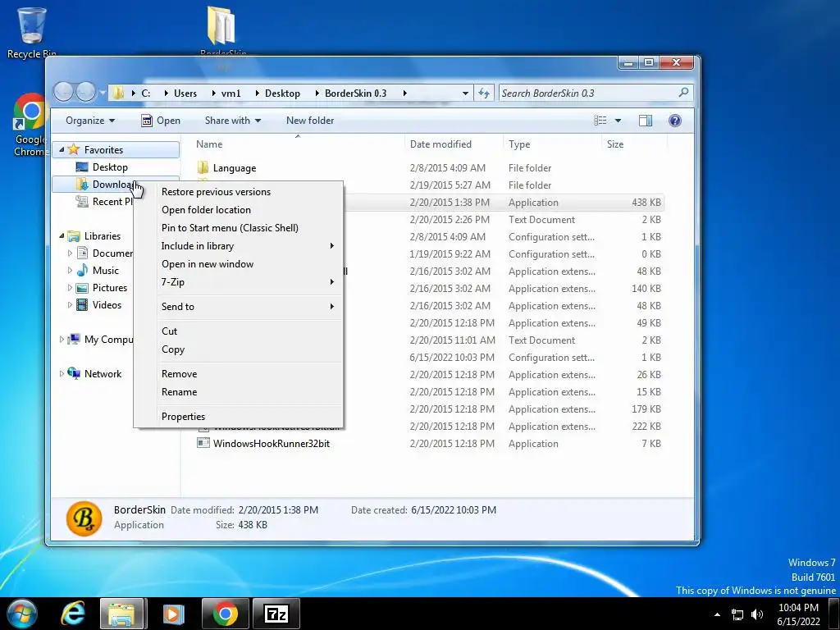
Task: Expand the Videos library node
Action: 70,305
